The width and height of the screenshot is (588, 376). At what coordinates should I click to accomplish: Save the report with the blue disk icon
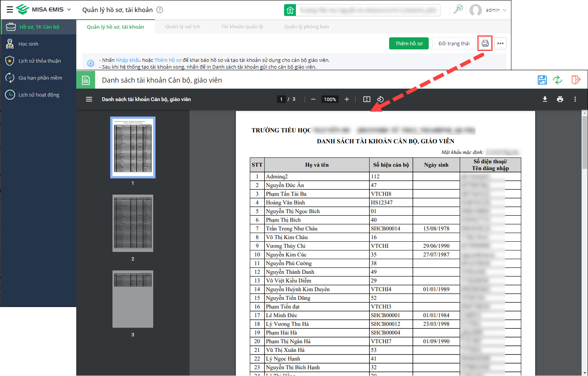[542, 80]
